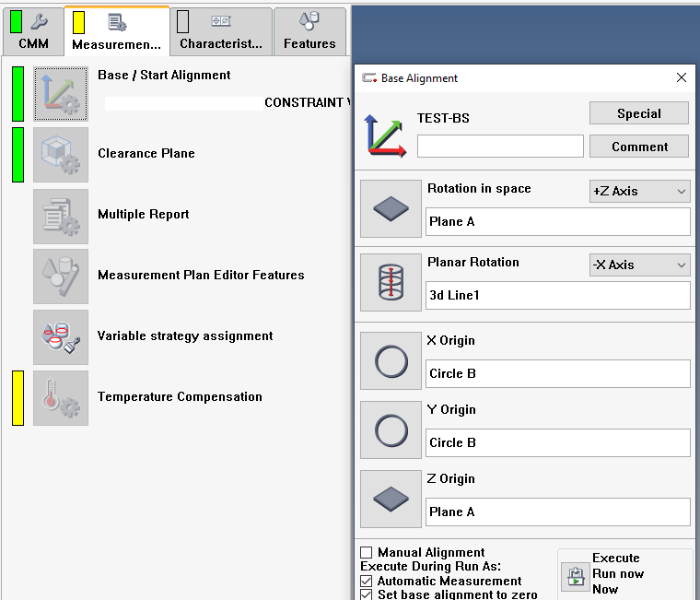The image size is (700, 600).
Task: Switch to the Characteristics tab
Action: click(221, 31)
